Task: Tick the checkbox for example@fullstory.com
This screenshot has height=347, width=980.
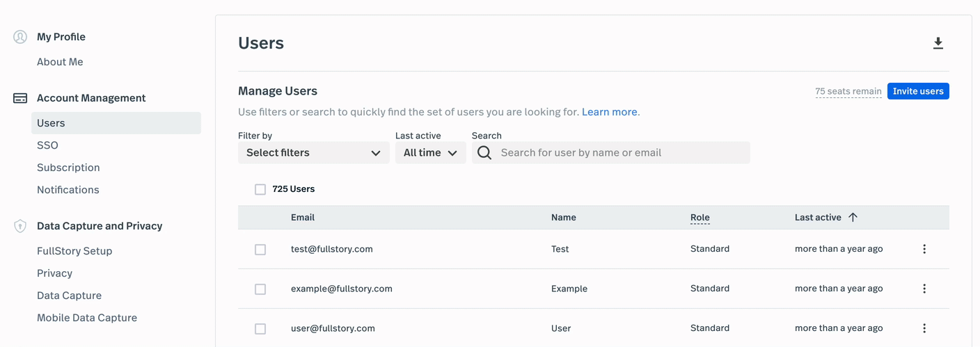Action: click(260, 289)
